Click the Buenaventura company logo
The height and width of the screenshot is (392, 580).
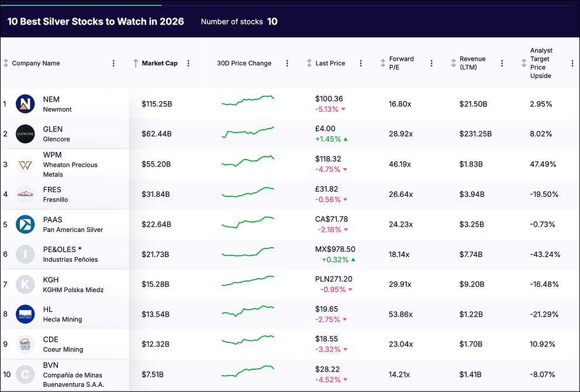[x=25, y=375]
